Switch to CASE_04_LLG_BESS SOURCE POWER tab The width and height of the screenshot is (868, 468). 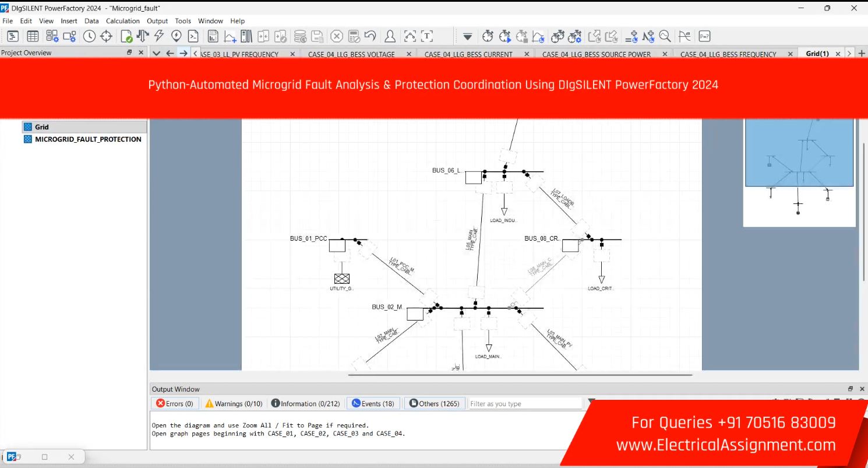(x=597, y=54)
